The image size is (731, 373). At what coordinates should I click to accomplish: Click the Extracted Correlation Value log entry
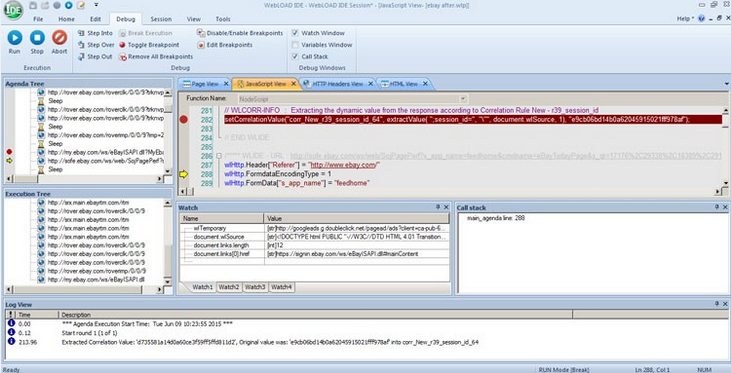point(270,342)
